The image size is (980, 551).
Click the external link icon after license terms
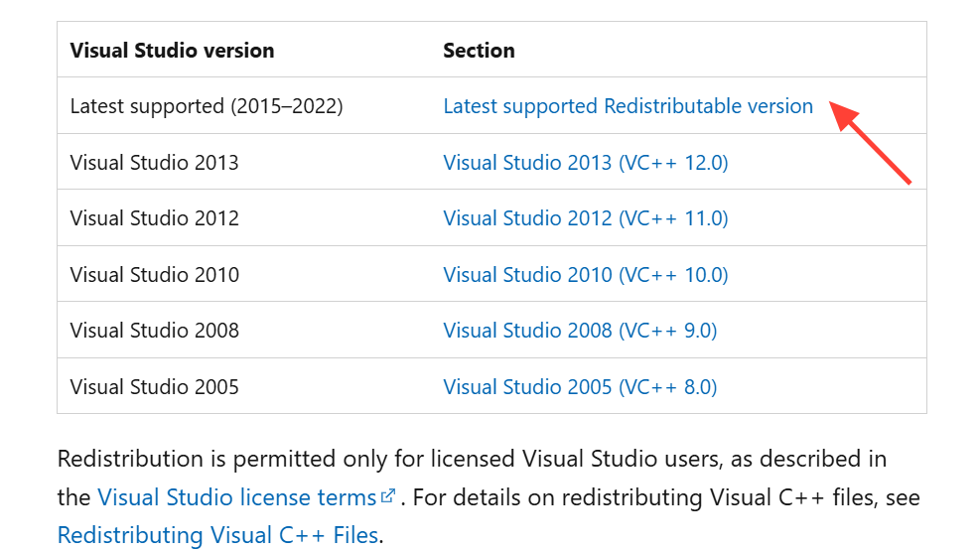[x=388, y=495]
